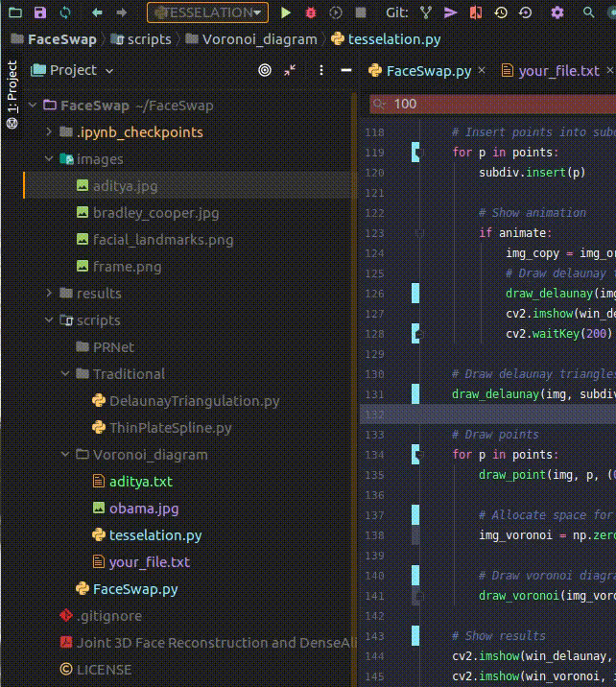Click tesselation.py in the breadcrumb bar

[x=393, y=39]
